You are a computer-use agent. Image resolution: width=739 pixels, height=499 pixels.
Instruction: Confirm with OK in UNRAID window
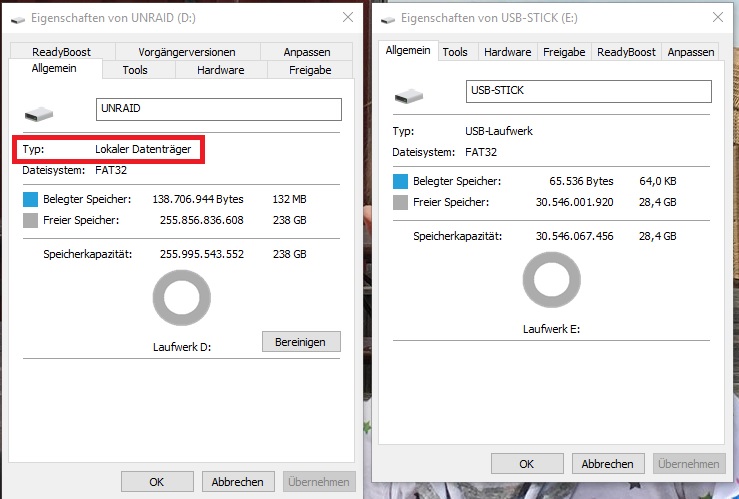[x=157, y=482]
